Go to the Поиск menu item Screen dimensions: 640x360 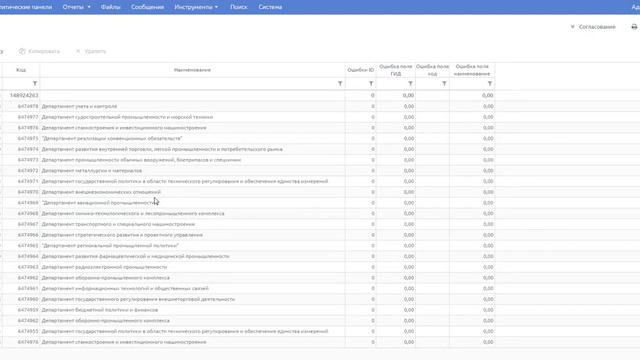click(238, 7)
